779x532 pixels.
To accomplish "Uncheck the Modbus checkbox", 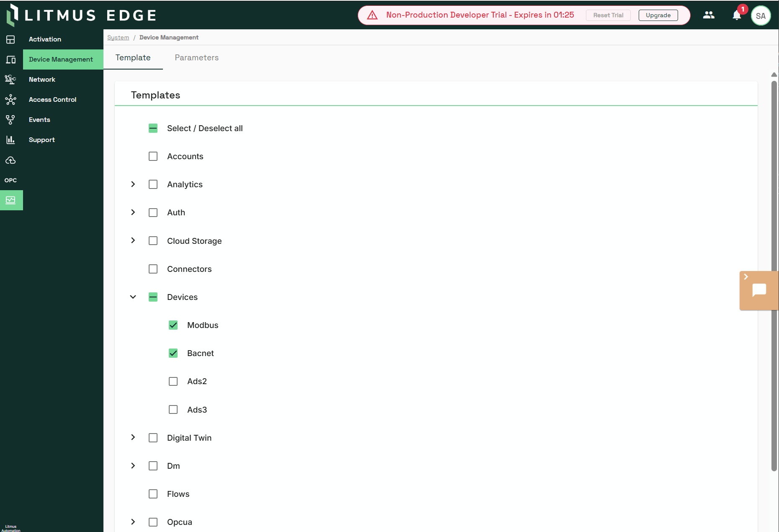I will coord(173,325).
